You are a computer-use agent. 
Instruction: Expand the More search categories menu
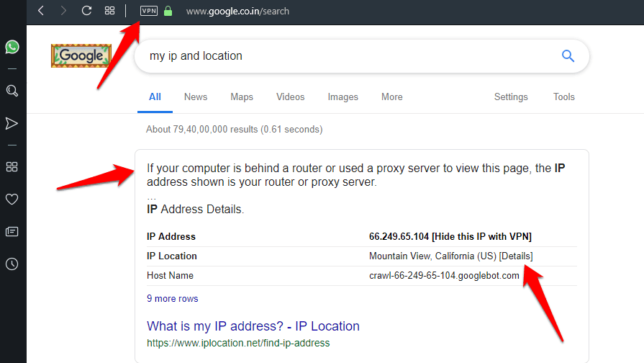pyautogui.click(x=392, y=97)
